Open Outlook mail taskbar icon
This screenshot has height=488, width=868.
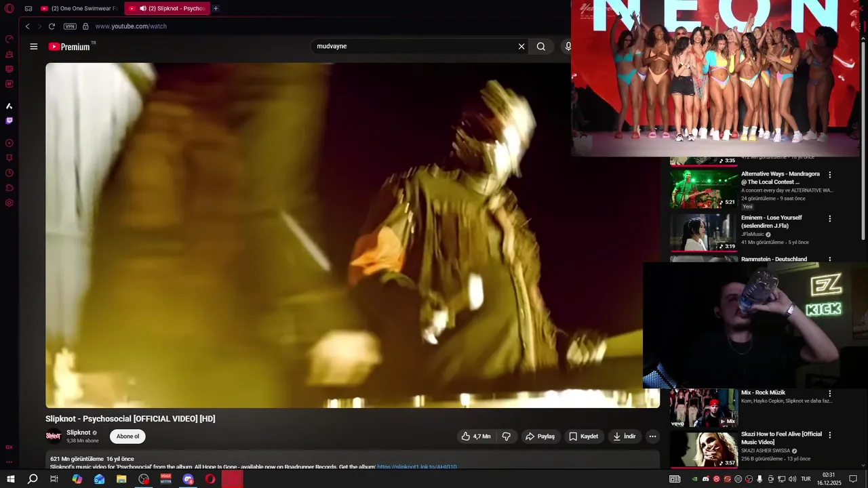(x=100, y=479)
